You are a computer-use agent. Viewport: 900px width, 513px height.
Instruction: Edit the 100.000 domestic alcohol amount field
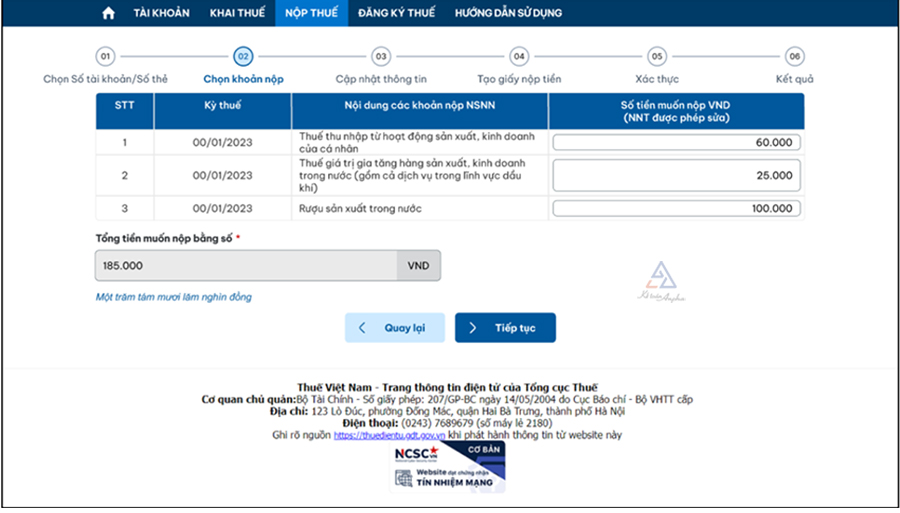point(676,209)
